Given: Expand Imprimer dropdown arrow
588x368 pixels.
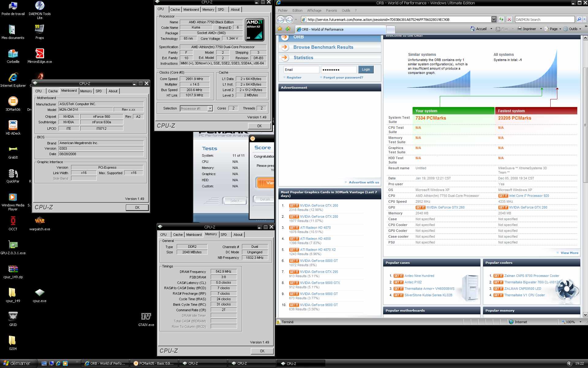Looking at the screenshot, I should [541, 29].
